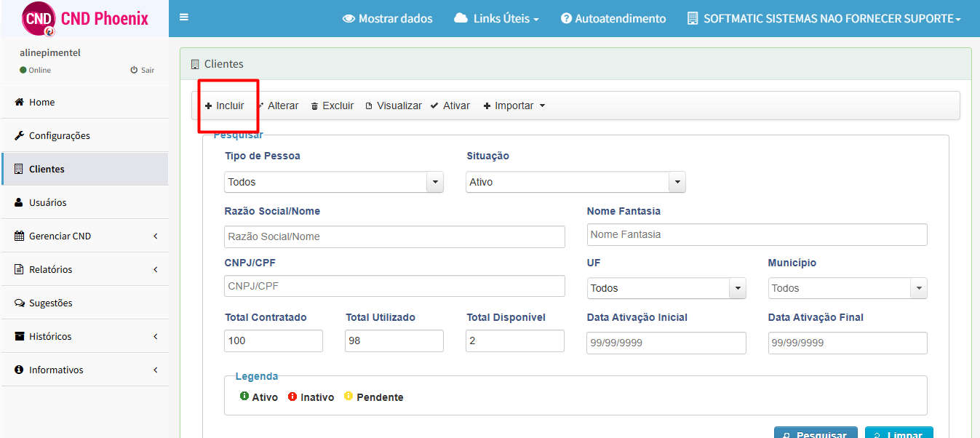This screenshot has height=438, width=980.
Task: Open Autoatendimento help link
Action: click(x=613, y=18)
